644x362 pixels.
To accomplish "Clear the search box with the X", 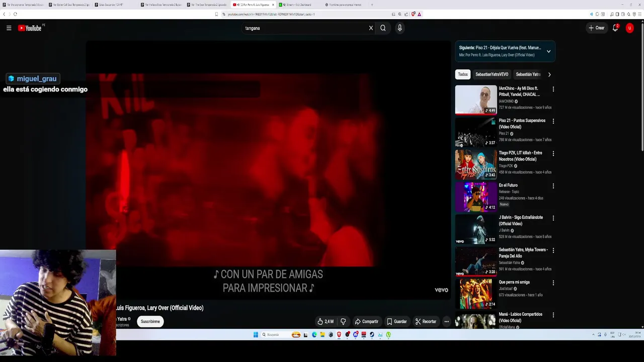I will point(371,28).
